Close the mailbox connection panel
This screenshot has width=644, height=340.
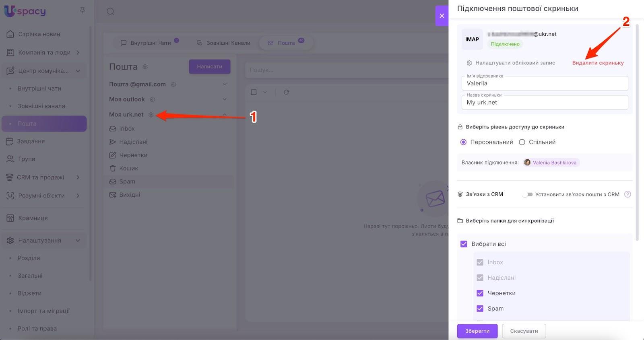point(442,16)
